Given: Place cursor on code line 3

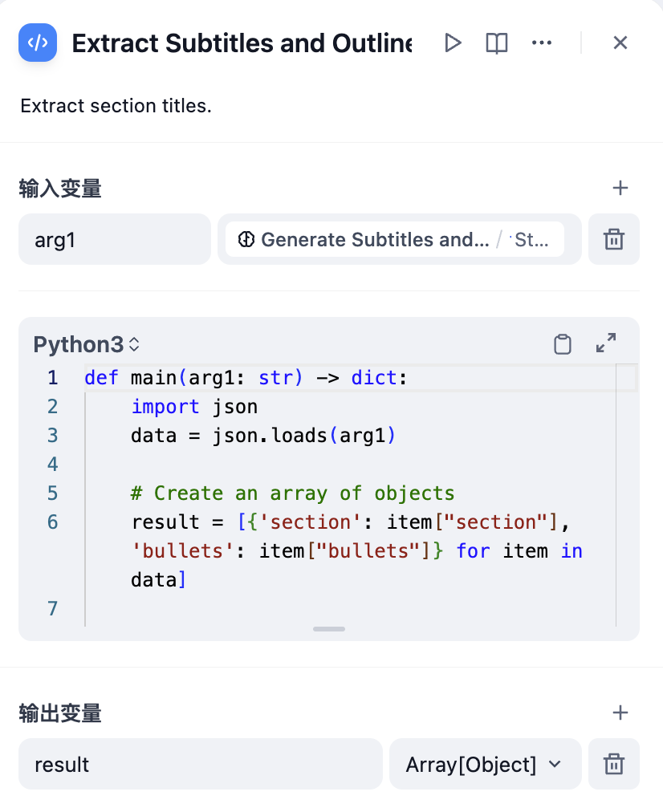Looking at the screenshot, I should point(262,436).
